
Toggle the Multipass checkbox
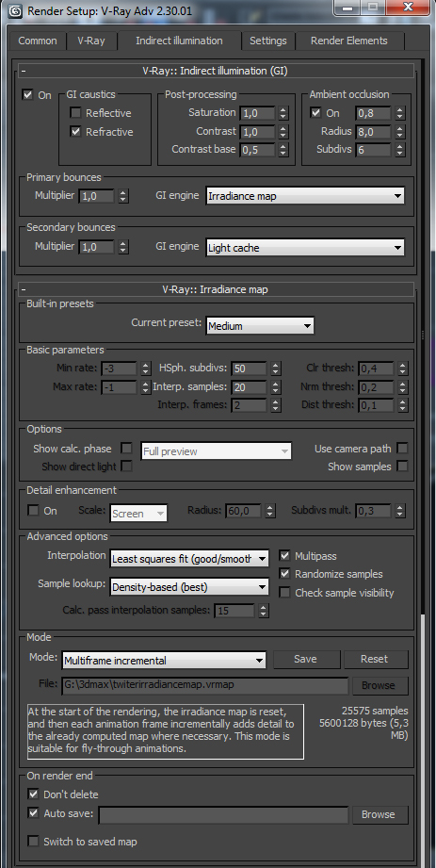[x=284, y=555]
